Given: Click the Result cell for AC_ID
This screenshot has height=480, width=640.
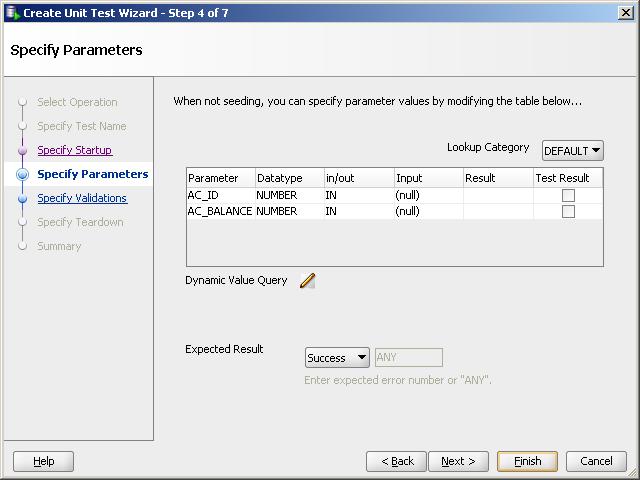Looking at the screenshot, I should click(x=498, y=196).
